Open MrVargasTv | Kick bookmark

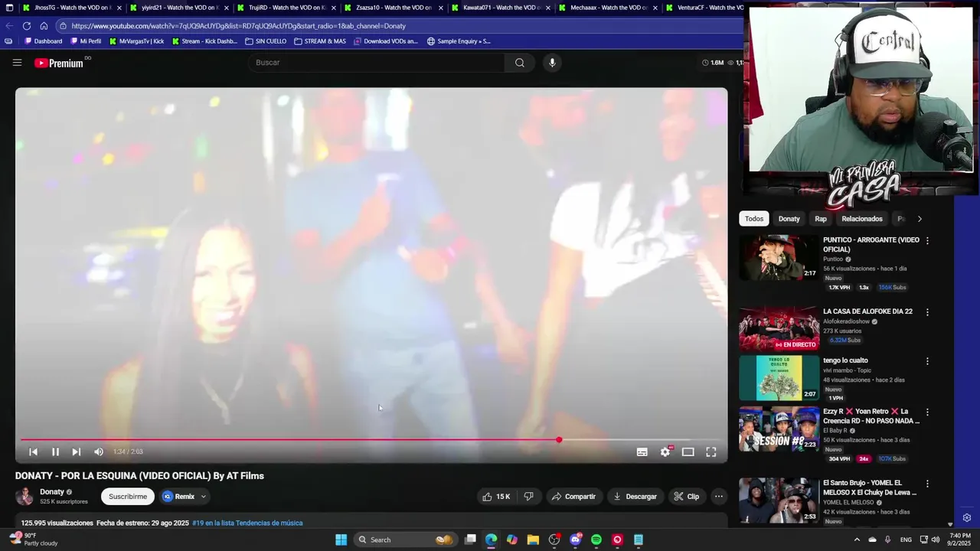coord(136,41)
